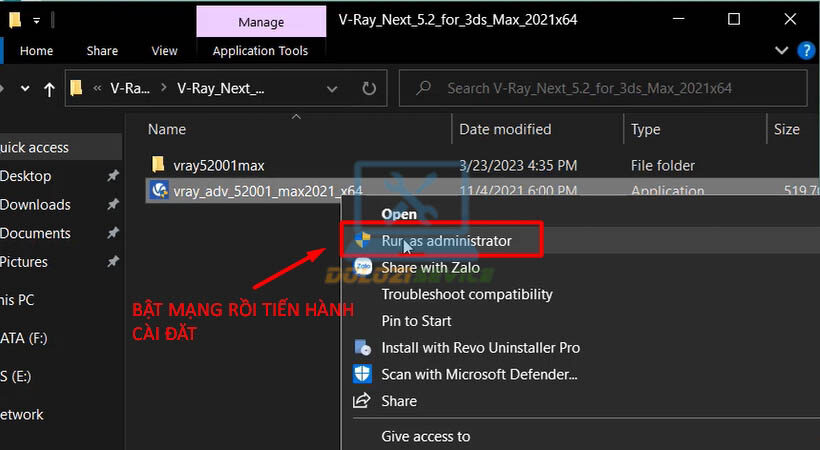Click the search box for V-Ray_Next folder

(x=603, y=88)
